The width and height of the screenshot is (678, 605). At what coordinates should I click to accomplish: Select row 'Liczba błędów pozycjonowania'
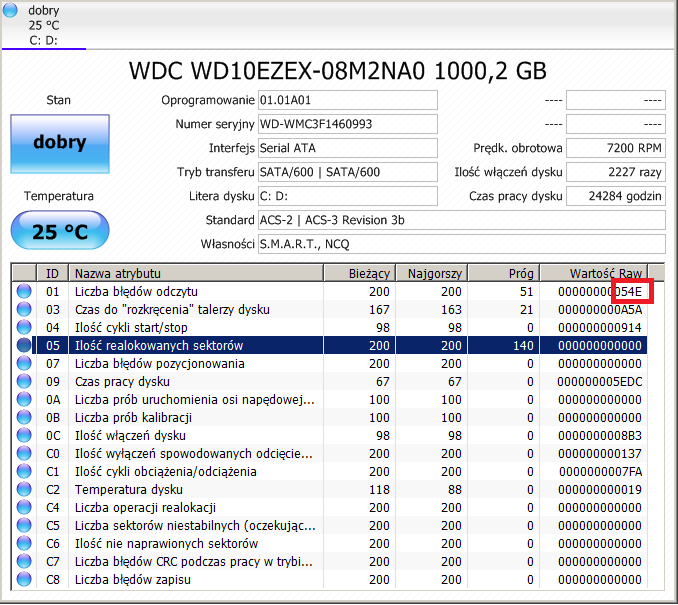(329, 364)
